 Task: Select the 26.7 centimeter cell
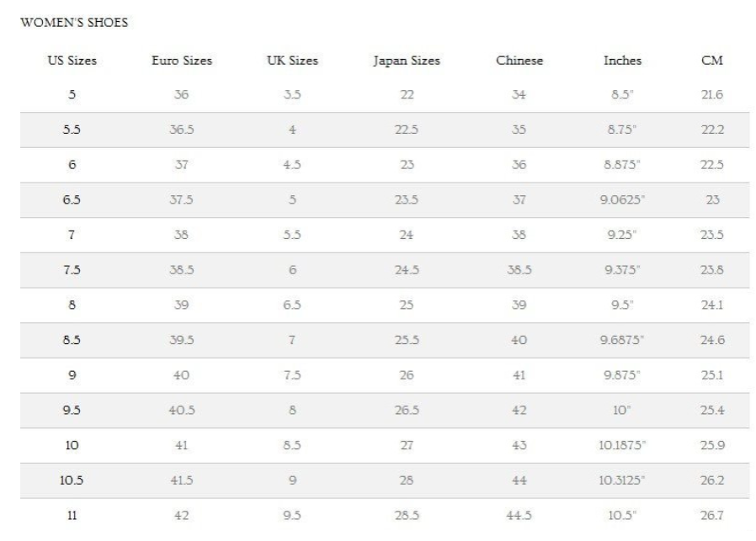[712, 515]
